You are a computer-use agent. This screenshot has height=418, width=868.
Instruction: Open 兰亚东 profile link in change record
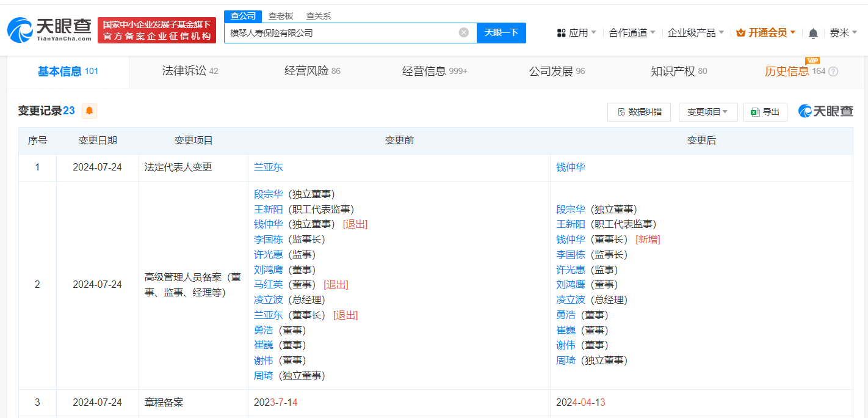point(268,166)
